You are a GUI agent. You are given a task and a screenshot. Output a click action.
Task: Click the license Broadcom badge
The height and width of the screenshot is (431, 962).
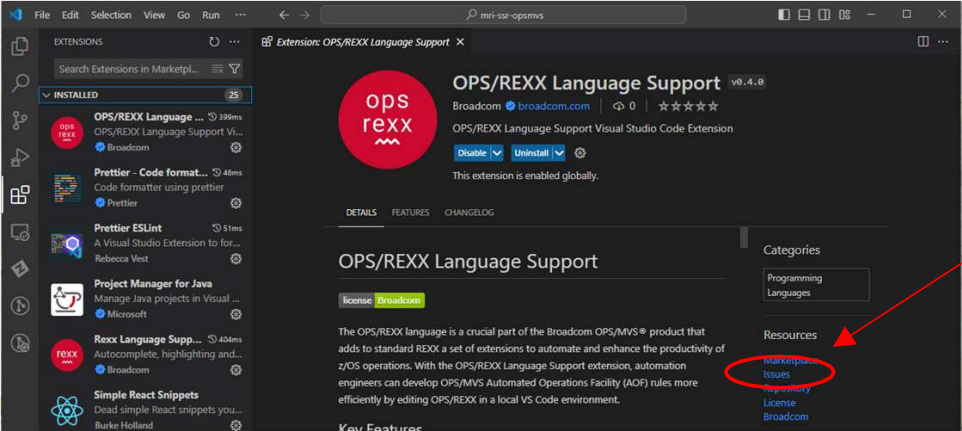[382, 300]
